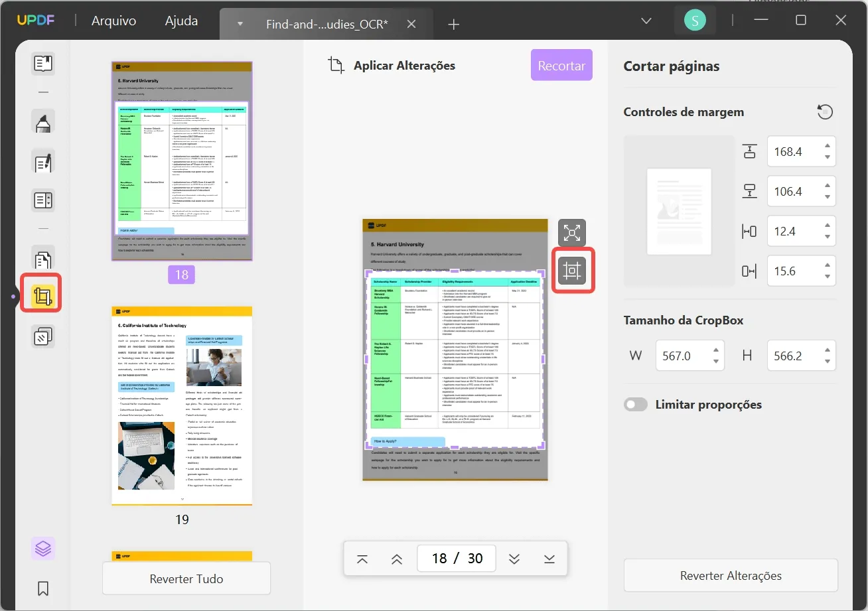Click the Recortar button
868x611 pixels.
pos(561,66)
